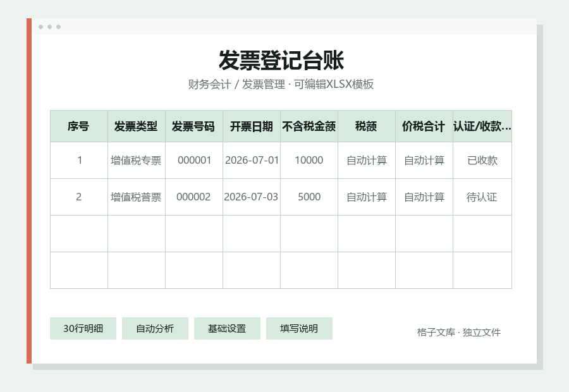This screenshot has height=392, width=569.
Task: Click the 格子文库 · 独立文件 footer text
Action: click(459, 333)
